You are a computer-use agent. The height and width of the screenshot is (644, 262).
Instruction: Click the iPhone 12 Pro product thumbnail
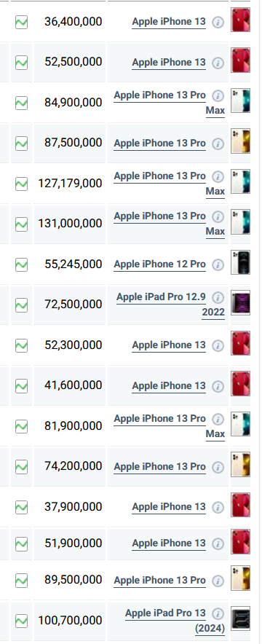(240, 262)
